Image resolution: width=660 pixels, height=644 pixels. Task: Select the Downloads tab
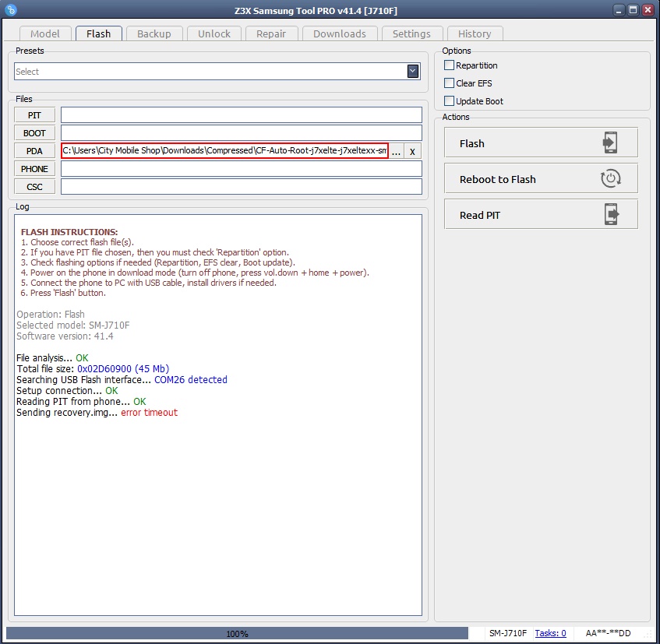tap(340, 33)
